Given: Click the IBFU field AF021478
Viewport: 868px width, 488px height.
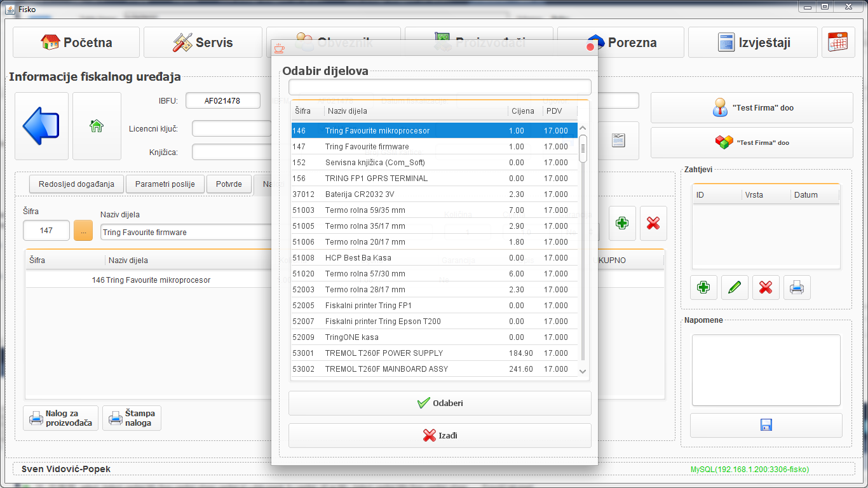Looking at the screenshot, I should pyautogui.click(x=222, y=100).
